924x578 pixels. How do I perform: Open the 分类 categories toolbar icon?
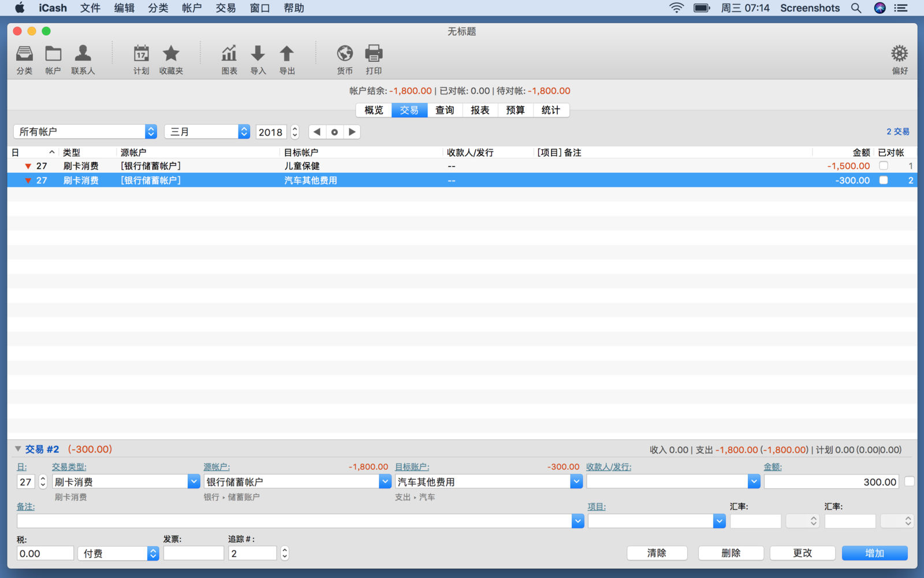tap(24, 59)
